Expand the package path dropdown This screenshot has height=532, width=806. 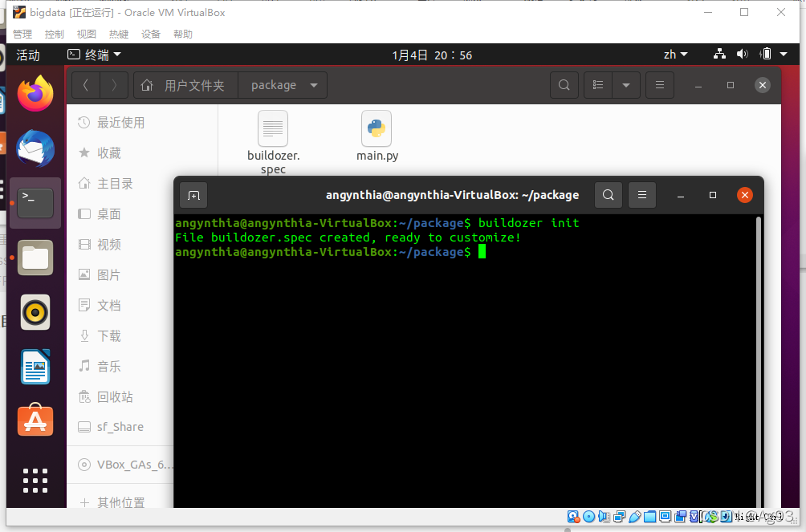tap(314, 85)
